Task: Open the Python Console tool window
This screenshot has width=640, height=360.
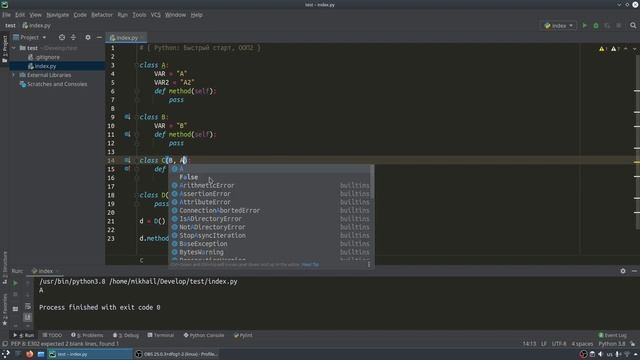Action: [x=204, y=335]
